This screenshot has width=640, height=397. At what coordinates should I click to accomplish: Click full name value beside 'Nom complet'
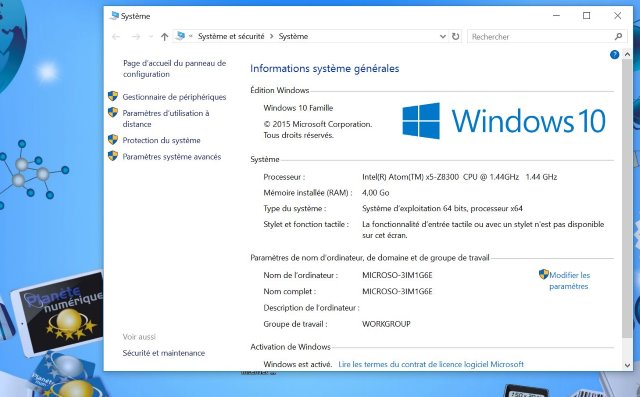[x=397, y=291]
